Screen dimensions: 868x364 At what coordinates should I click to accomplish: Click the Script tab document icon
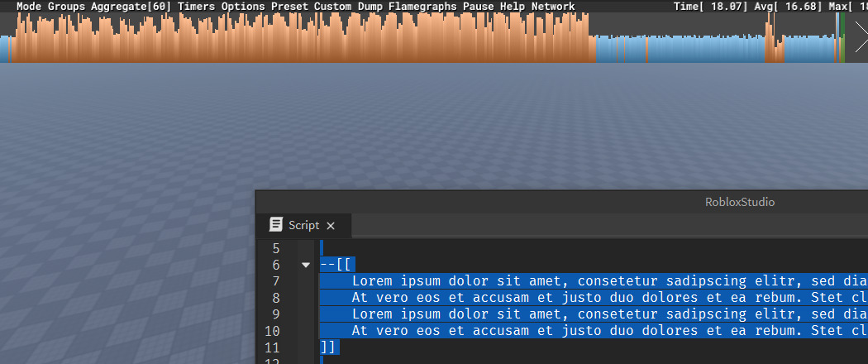tap(275, 224)
